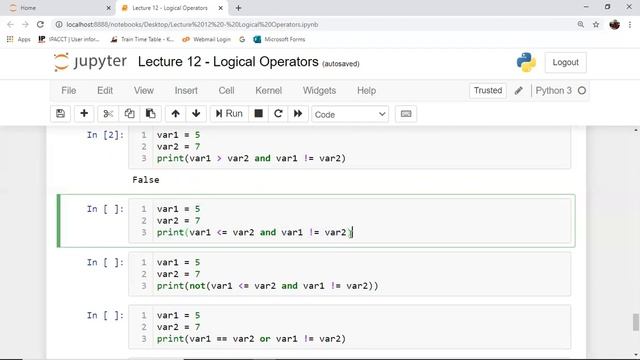The image size is (640, 360).
Task: Open the Kernel menu
Action: (269, 91)
